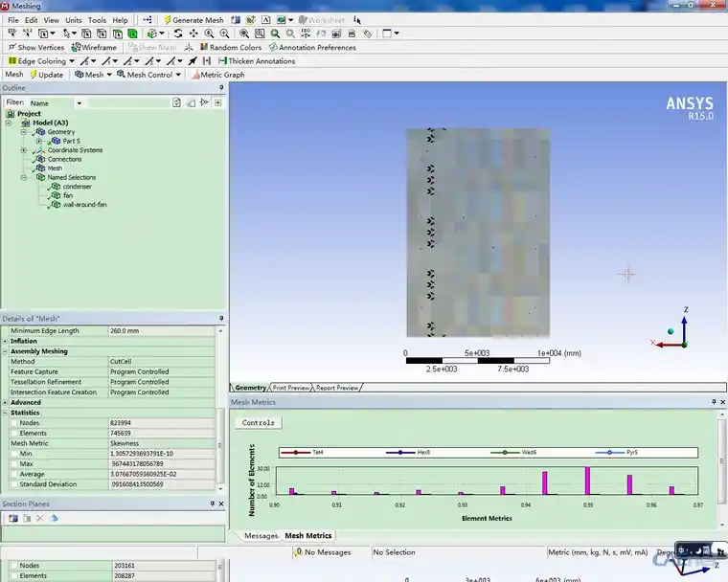This screenshot has height=582, width=728.
Task: Toggle the Show Vertices option
Action: (36, 47)
